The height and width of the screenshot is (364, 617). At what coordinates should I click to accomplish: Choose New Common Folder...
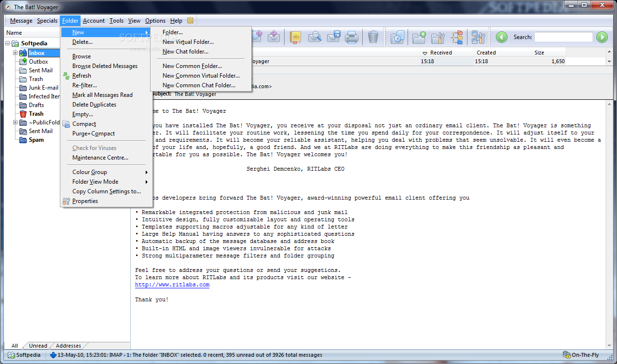pyautogui.click(x=201, y=66)
